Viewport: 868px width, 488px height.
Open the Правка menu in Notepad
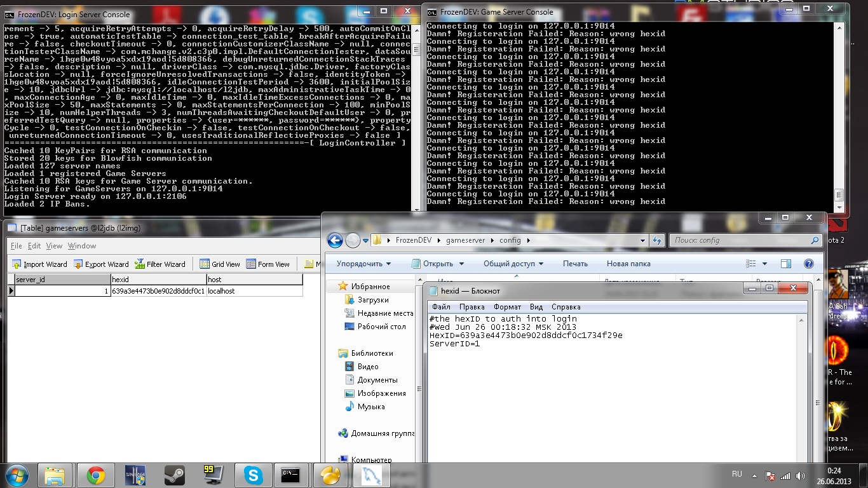(471, 307)
